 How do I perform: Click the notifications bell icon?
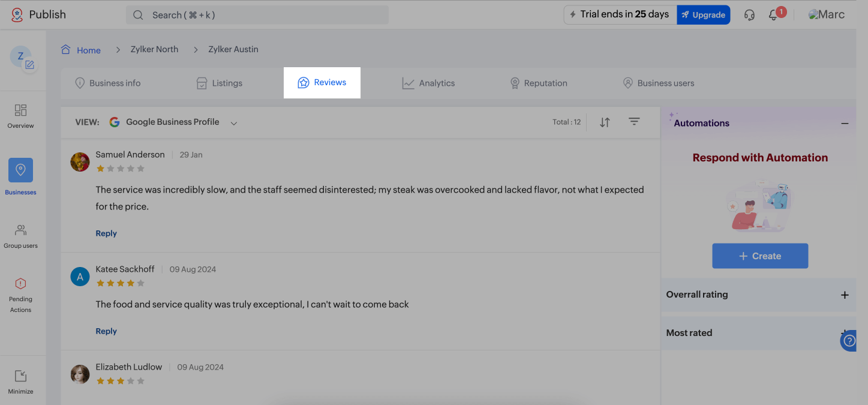773,16
